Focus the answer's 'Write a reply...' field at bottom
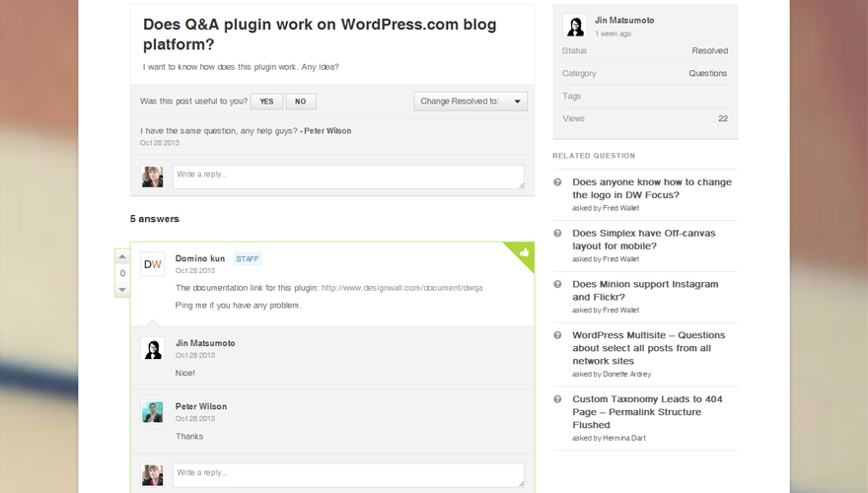 (348, 474)
